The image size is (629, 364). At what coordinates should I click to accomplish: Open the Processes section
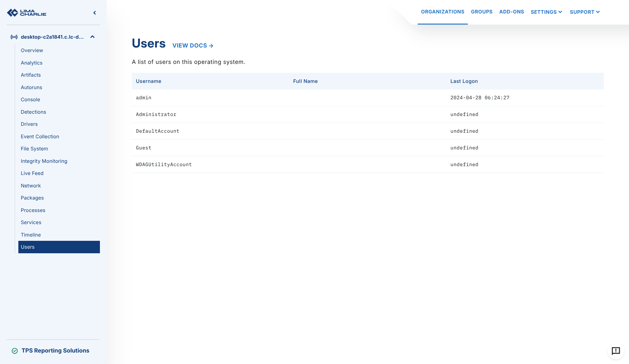pyautogui.click(x=33, y=210)
